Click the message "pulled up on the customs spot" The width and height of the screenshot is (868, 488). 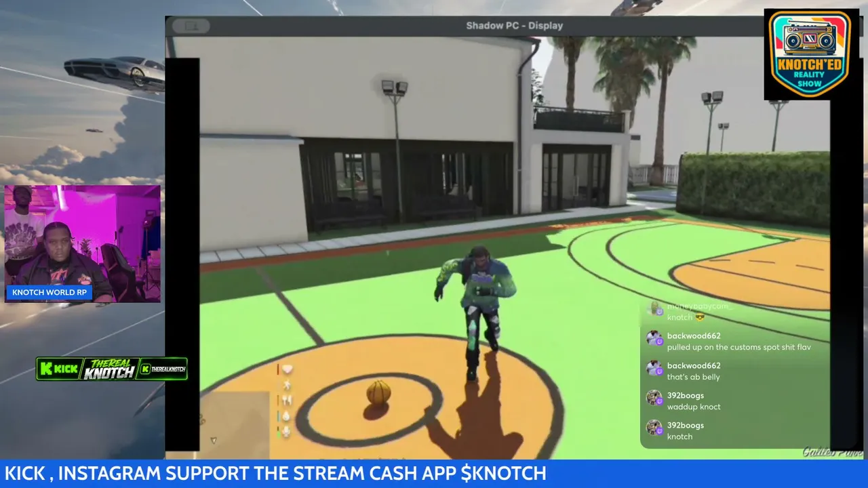pos(739,347)
